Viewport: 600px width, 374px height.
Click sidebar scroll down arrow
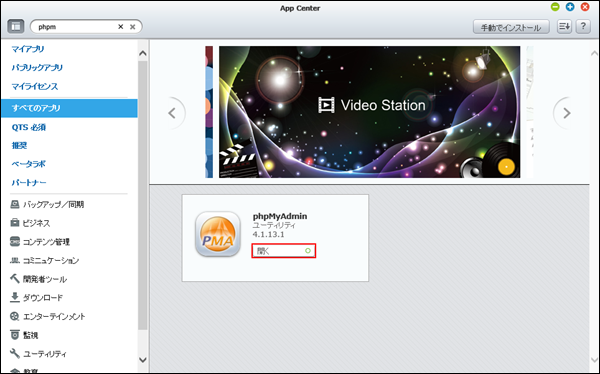(x=143, y=360)
